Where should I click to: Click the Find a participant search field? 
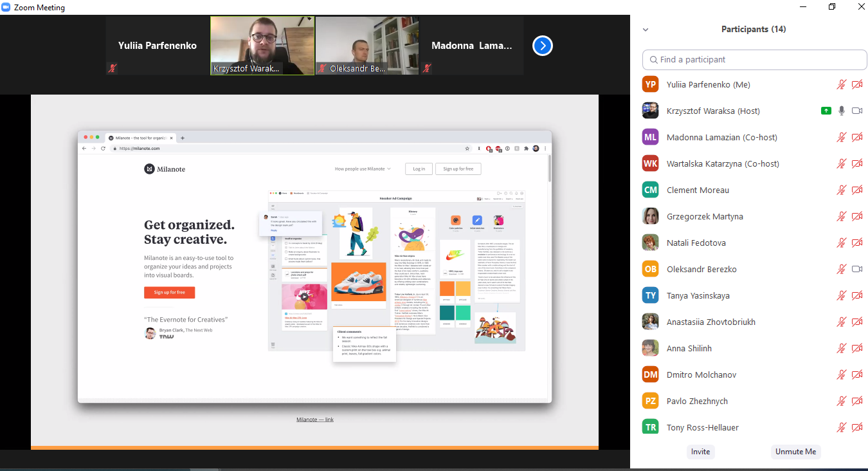(x=755, y=59)
